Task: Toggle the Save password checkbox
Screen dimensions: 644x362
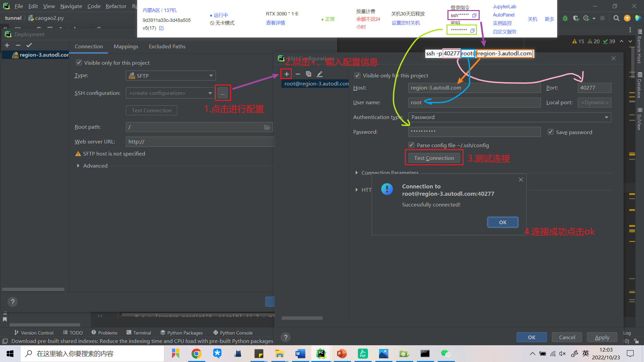Action: click(x=550, y=132)
